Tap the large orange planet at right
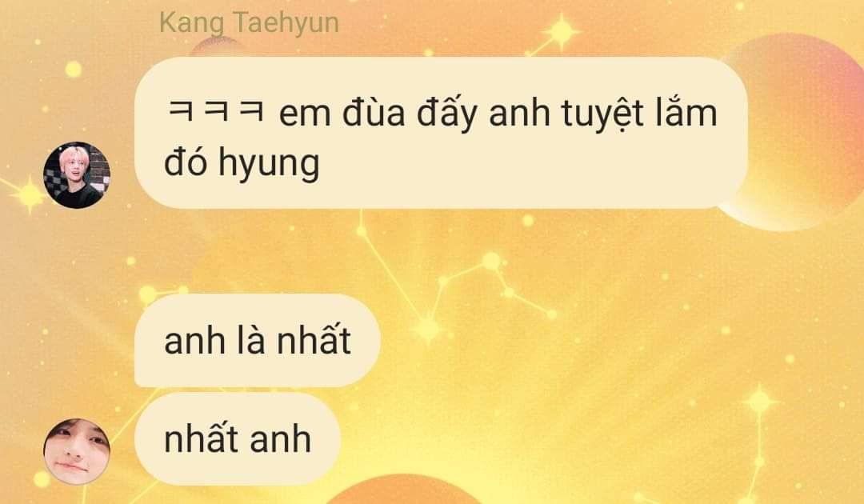This screenshot has height=504, width=864. coord(799,132)
